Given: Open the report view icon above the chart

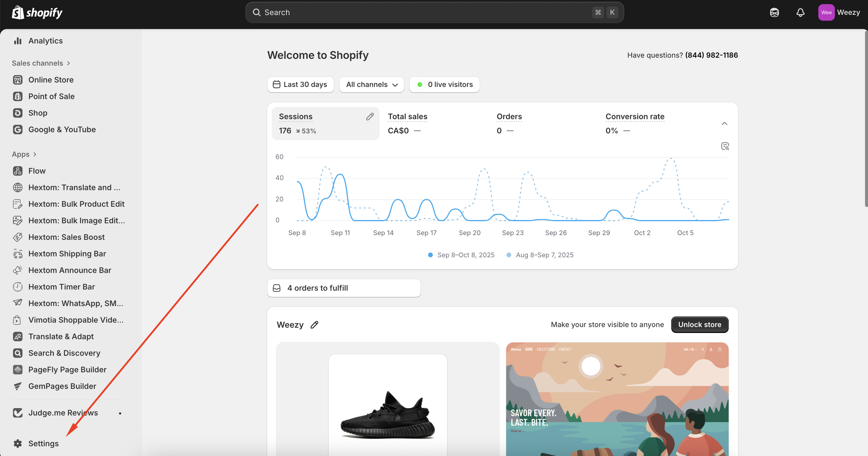Looking at the screenshot, I should pyautogui.click(x=725, y=146).
